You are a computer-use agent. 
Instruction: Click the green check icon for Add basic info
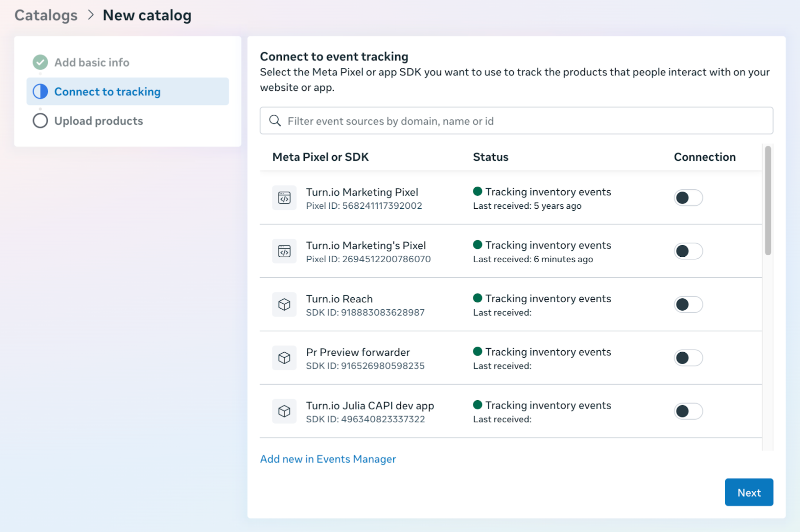pos(40,62)
